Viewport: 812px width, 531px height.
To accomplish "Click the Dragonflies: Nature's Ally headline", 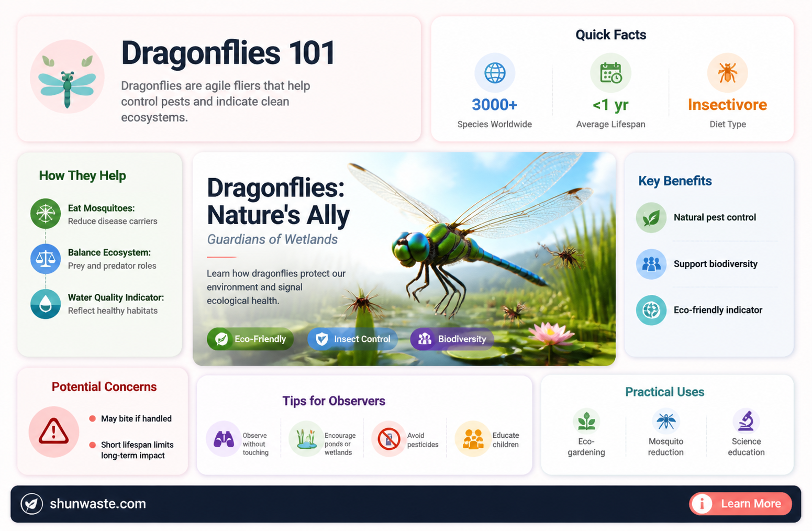I will click(x=278, y=201).
